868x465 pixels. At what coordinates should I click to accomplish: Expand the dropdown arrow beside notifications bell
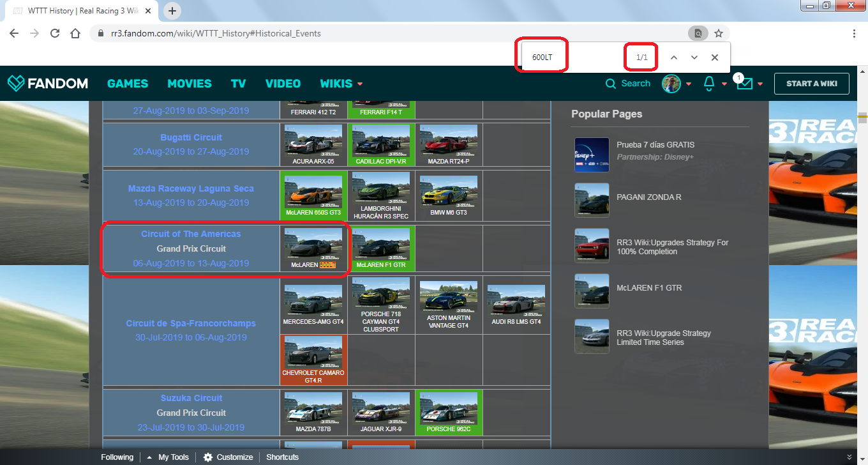point(724,84)
